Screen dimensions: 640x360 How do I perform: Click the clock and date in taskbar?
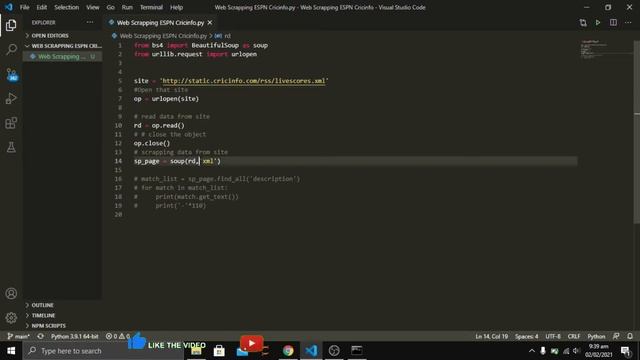point(599,351)
